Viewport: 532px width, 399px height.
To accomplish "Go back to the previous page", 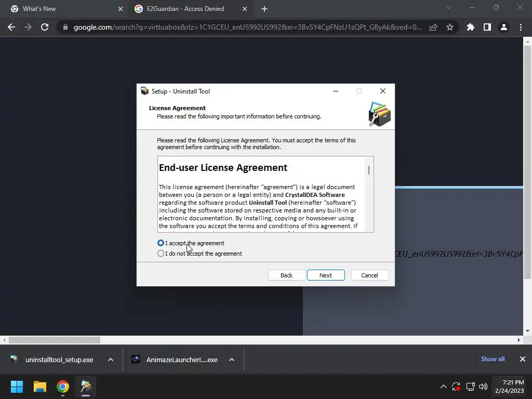I will click(11, 27).
